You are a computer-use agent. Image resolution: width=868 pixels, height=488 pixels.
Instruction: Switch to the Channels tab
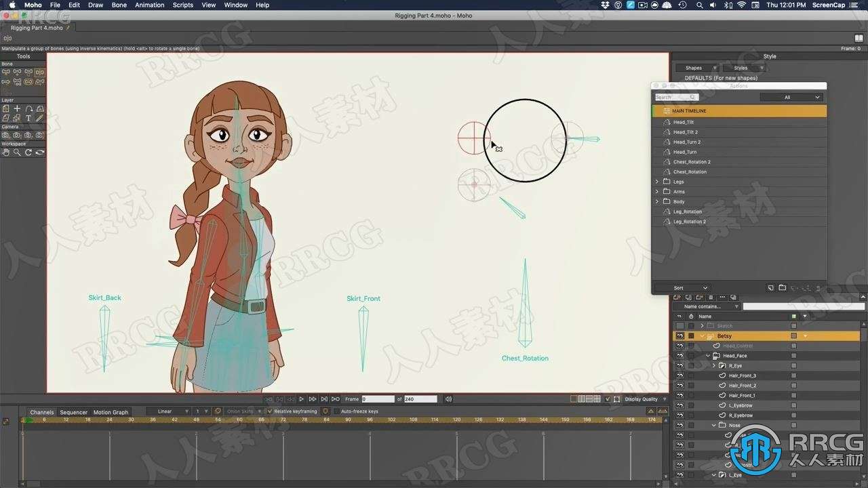pyautogui.click(x=41, y=412)
